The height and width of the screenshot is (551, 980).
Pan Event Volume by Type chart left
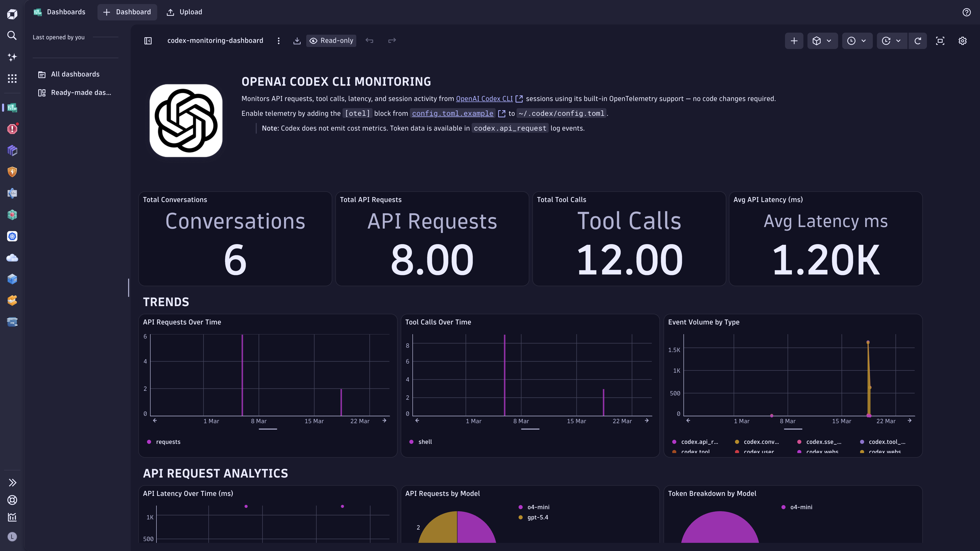tap(688, 421)
